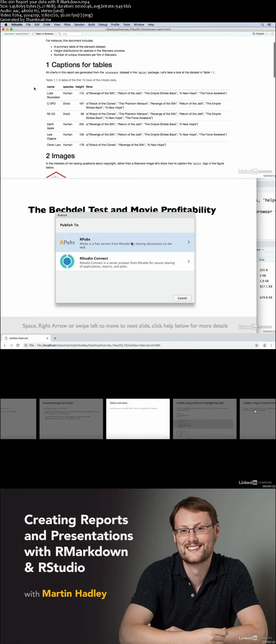Open the RStudio application menu
This screenshot has height=644, width=276.
tap(17, 25)
